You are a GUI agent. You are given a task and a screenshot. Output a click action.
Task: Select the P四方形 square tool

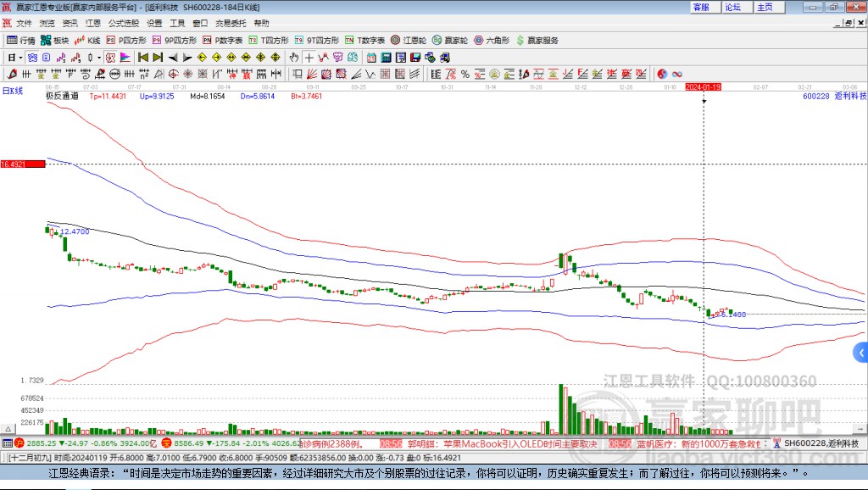[x=126, y=40]
